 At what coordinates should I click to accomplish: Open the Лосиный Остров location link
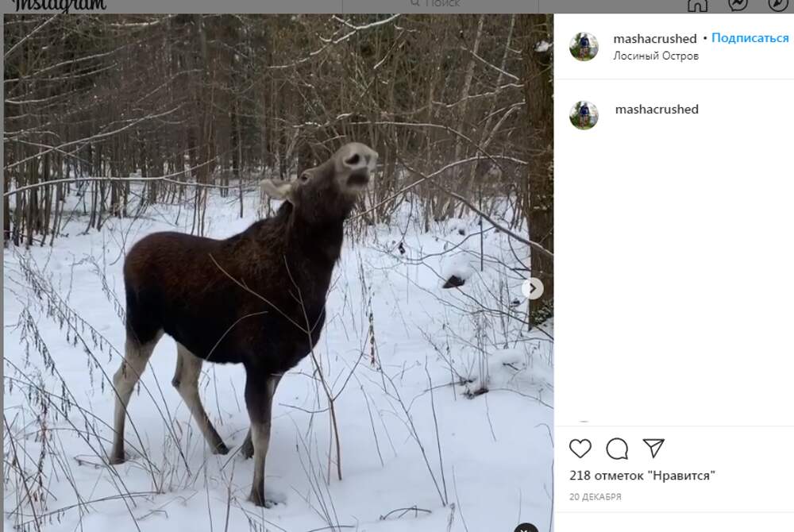click(656, 56)
